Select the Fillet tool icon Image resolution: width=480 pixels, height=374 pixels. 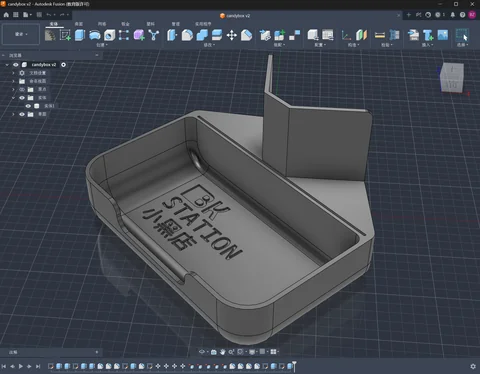[x=187, y=35]
